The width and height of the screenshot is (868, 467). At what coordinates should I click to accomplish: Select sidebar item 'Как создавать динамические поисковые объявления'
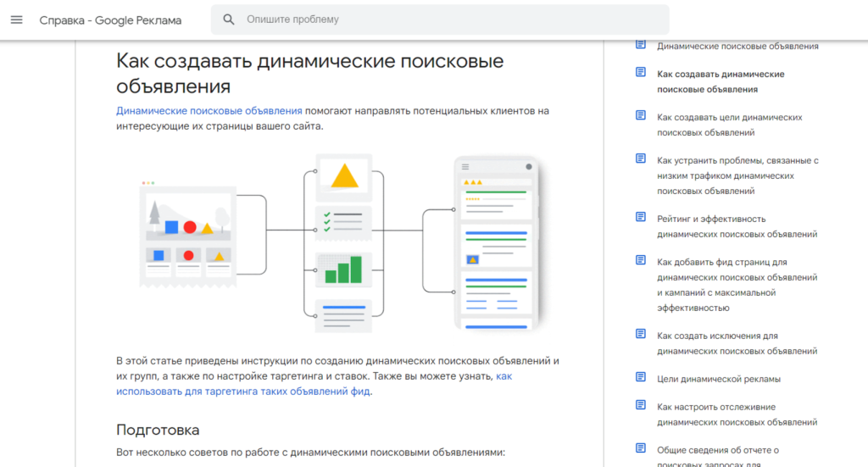coord(721,81)
